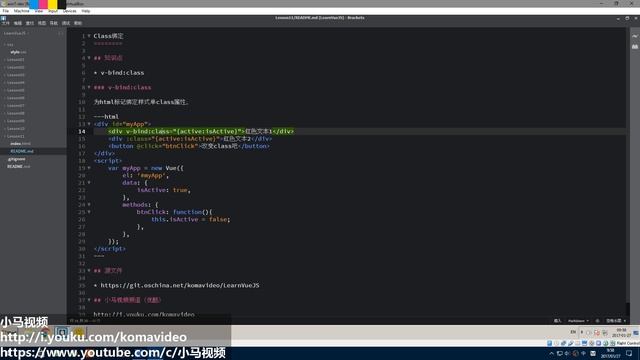The width and height of the screenshot is (640, 360).
Task: Open the spaces indentation dropdown in status bar
Action: pos(616,321)
